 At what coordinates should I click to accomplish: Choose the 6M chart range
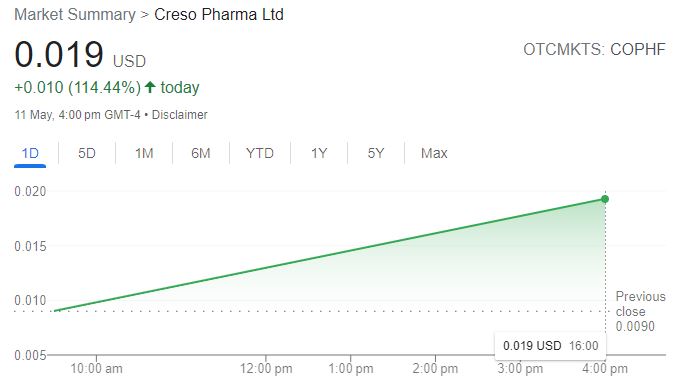click(x=201, y=154)
